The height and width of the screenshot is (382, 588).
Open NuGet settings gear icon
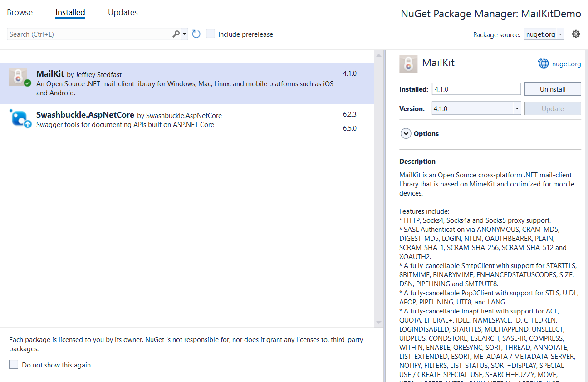[x=576, y=34]
